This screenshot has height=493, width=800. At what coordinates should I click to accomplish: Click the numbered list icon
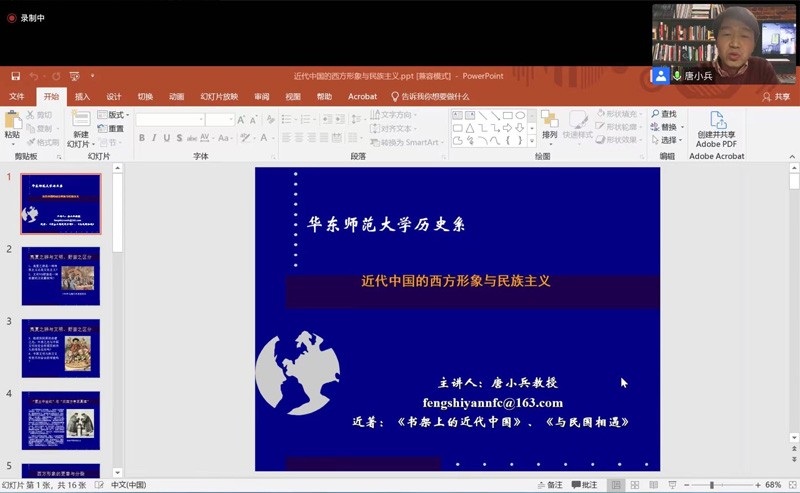306,119
